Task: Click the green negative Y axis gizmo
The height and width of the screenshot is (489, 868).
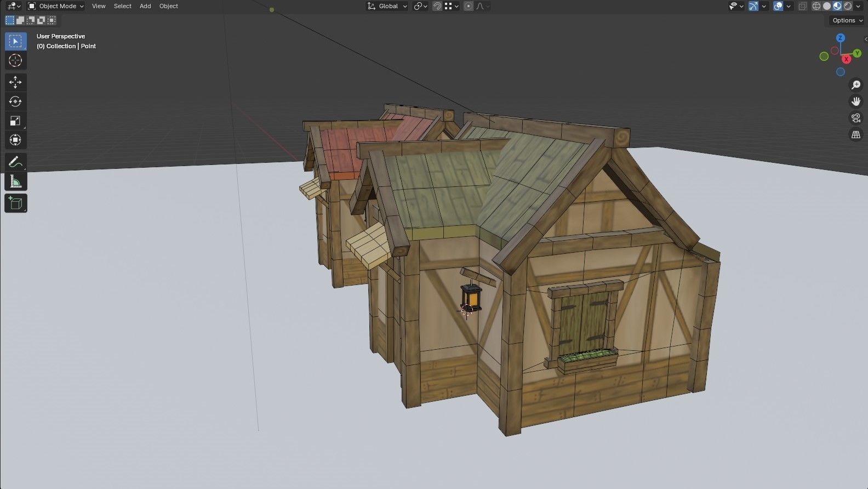Action: [824, 56]
